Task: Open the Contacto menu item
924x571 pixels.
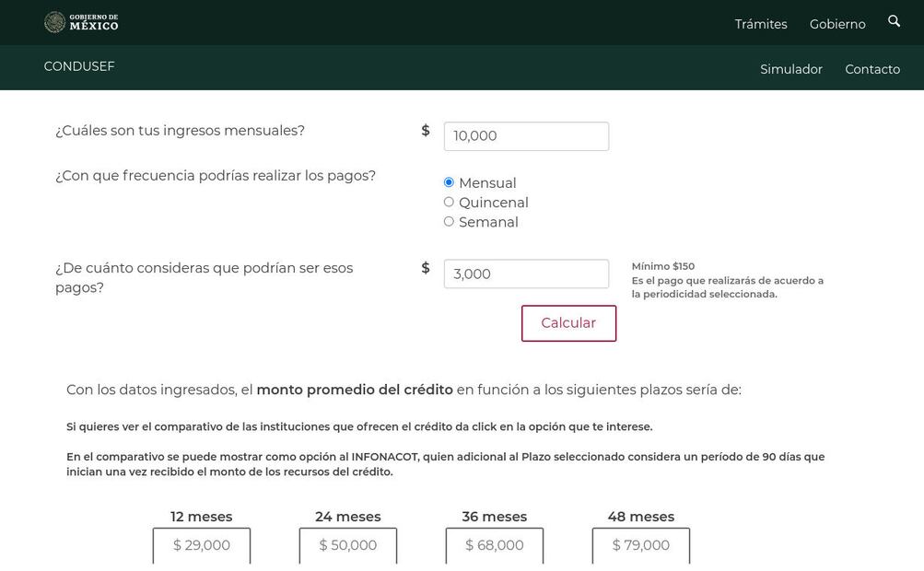Action: pos(872,69)
